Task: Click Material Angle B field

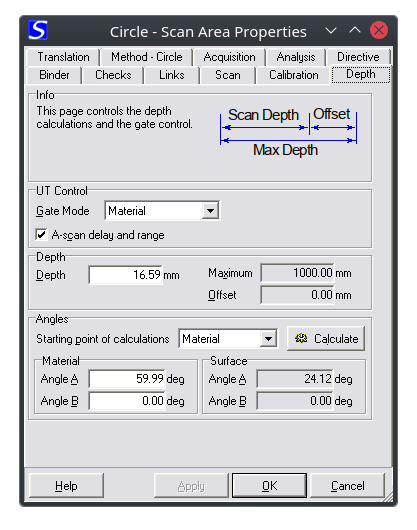Action: coord(127,401)
